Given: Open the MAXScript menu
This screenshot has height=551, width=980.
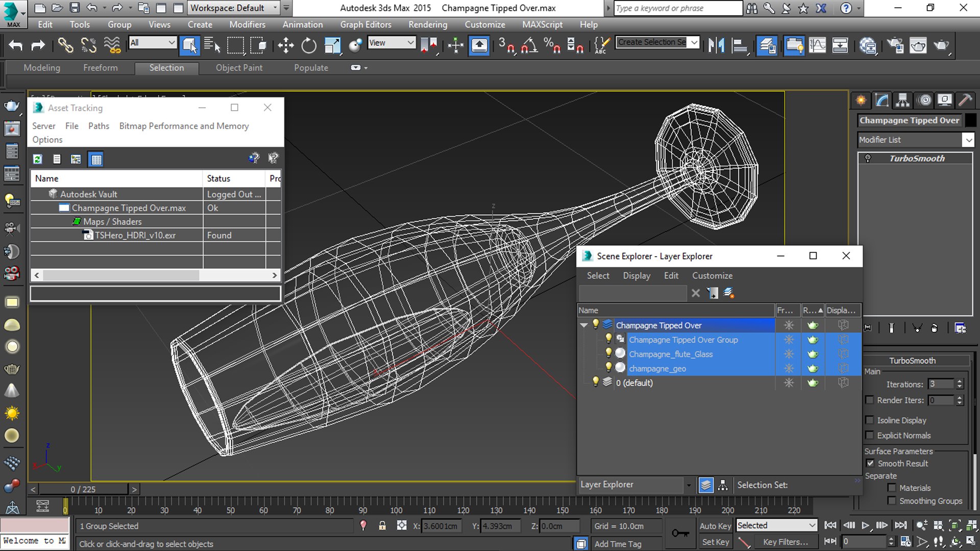Looking at the screenshot, I should 542,24.
